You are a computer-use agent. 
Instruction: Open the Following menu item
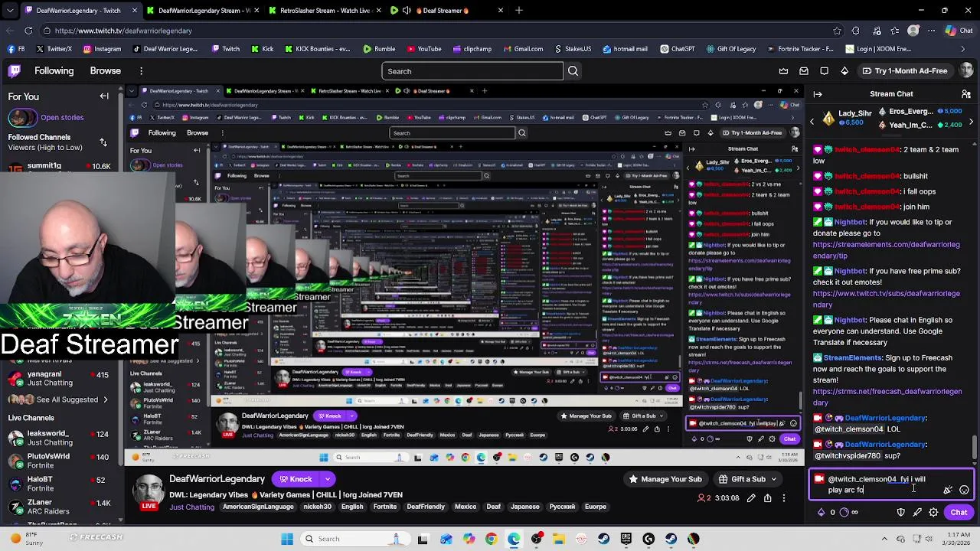coord(54,71)
